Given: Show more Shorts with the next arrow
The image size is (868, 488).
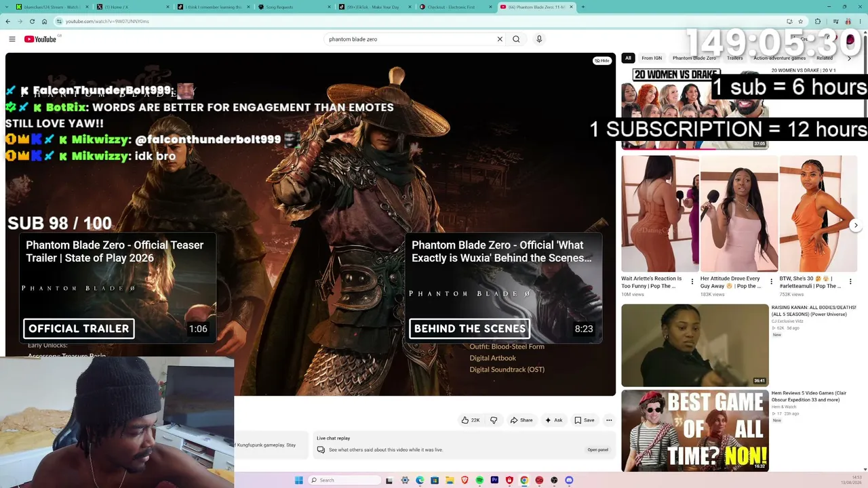Looking at the screenshot, I should 856,225.
